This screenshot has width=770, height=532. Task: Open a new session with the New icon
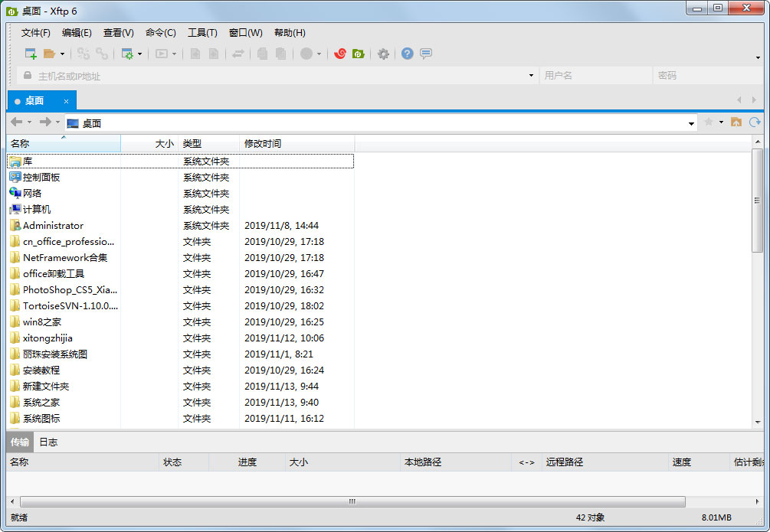[x=32, y=54]
